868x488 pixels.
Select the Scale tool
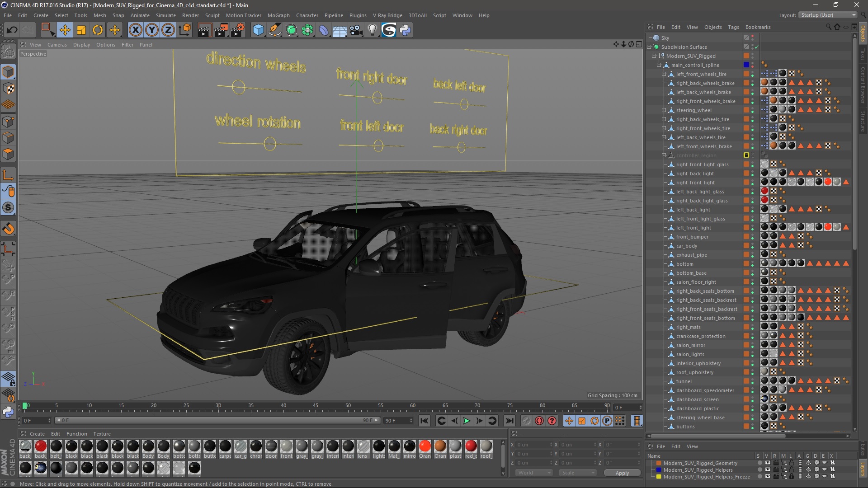click(81, 30)
